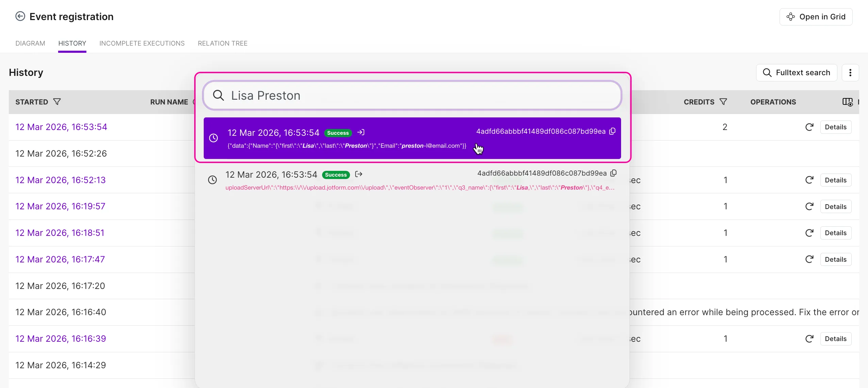Click clock icon of second search result
868x388 pixels.
pos(212,180)
